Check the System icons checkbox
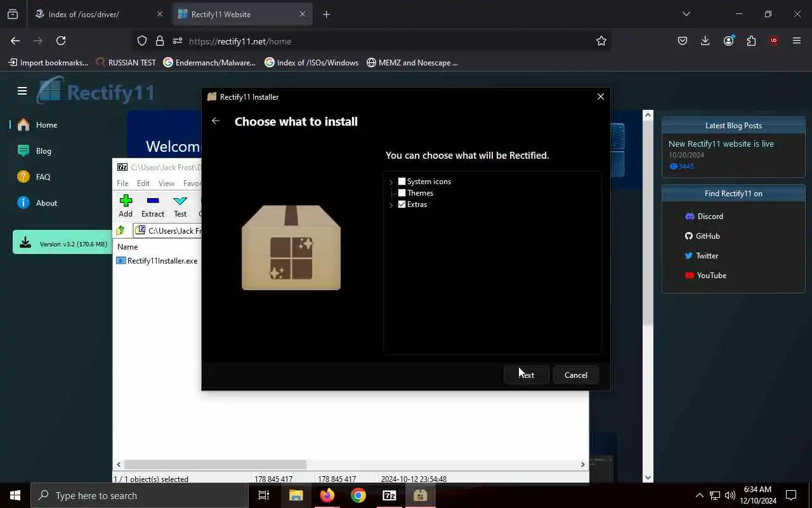812x508 pixels. (x=402, y=182)
